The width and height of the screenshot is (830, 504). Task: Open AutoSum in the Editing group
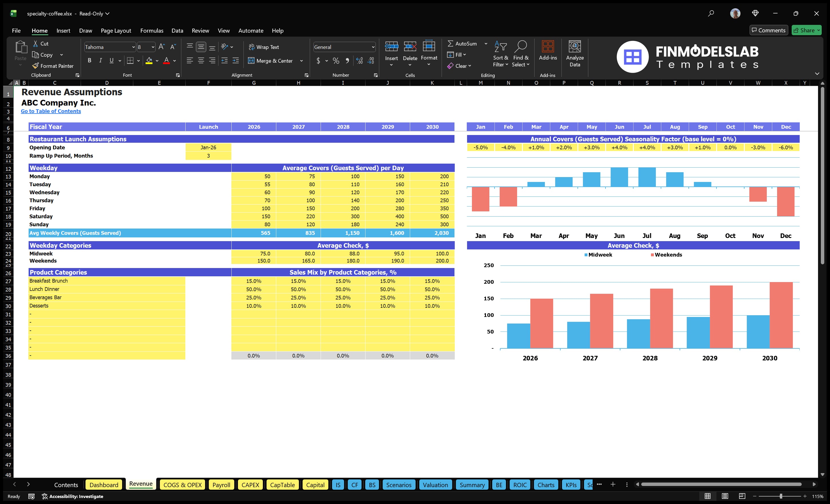click(464, 43)
